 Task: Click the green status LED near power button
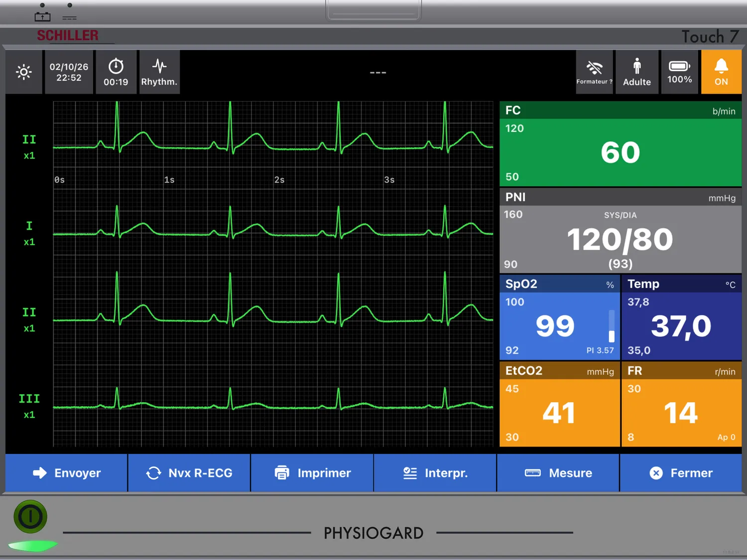[33, 546]
